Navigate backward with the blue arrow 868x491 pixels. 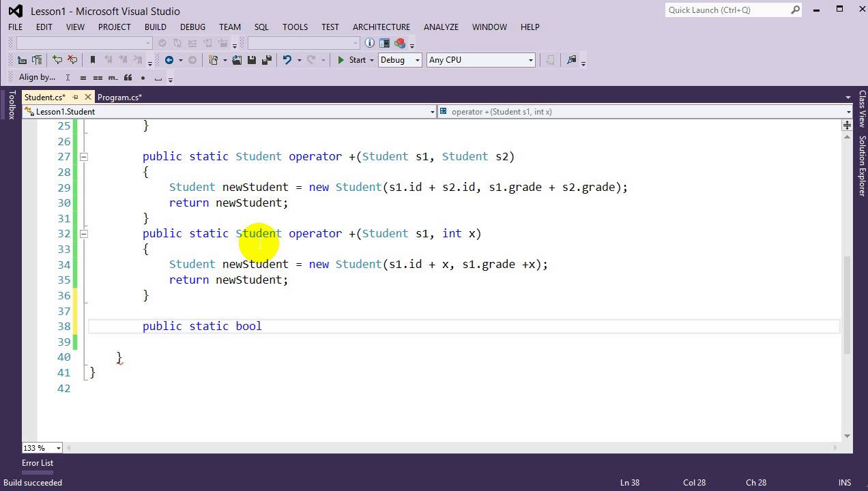[169, 60]
